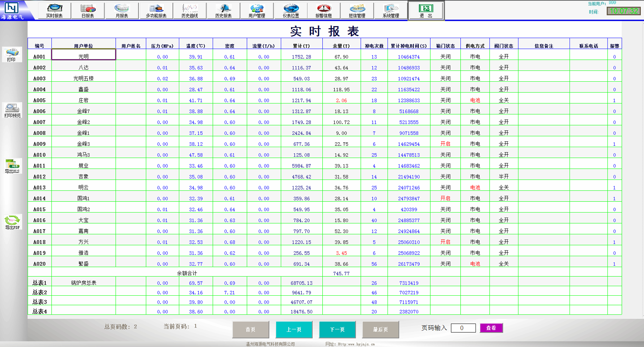Click the 导出PDF export icon
Image resolution: width=644 pixels, height=347 pixels.
click(12, 222)
